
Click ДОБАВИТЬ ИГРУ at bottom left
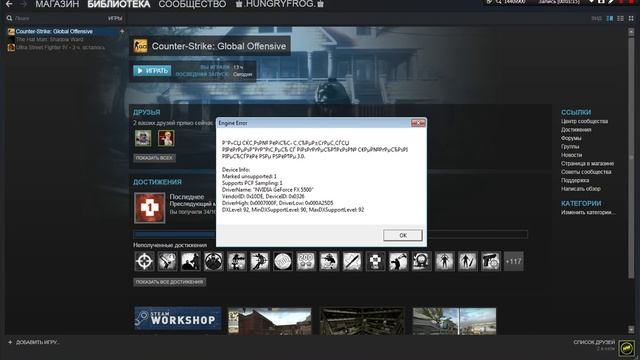(x=33, y=342)
